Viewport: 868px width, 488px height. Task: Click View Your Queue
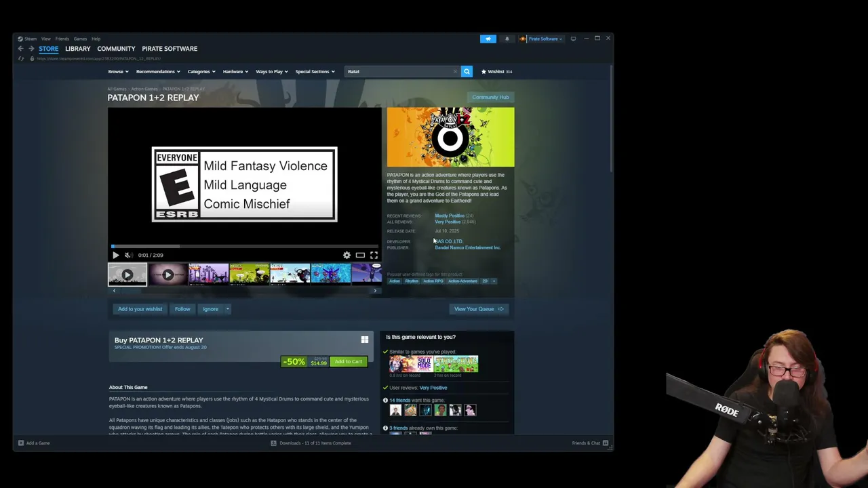478,309
